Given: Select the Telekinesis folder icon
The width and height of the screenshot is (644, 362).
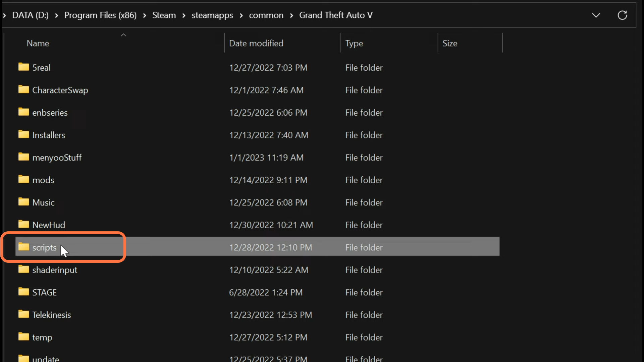Looking at the screenshot, I should [23, 314].
